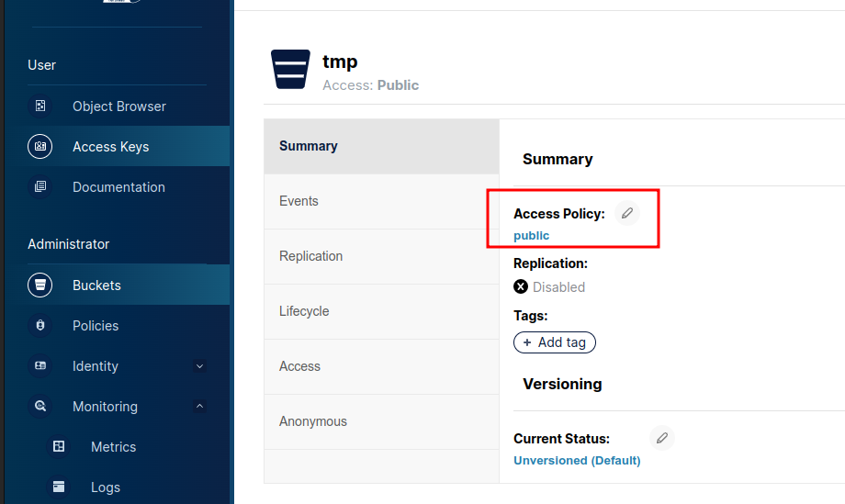Screen dimensions: 845x504
Task: Click the Metrics grid icon
Action: (x=59, y=447)
